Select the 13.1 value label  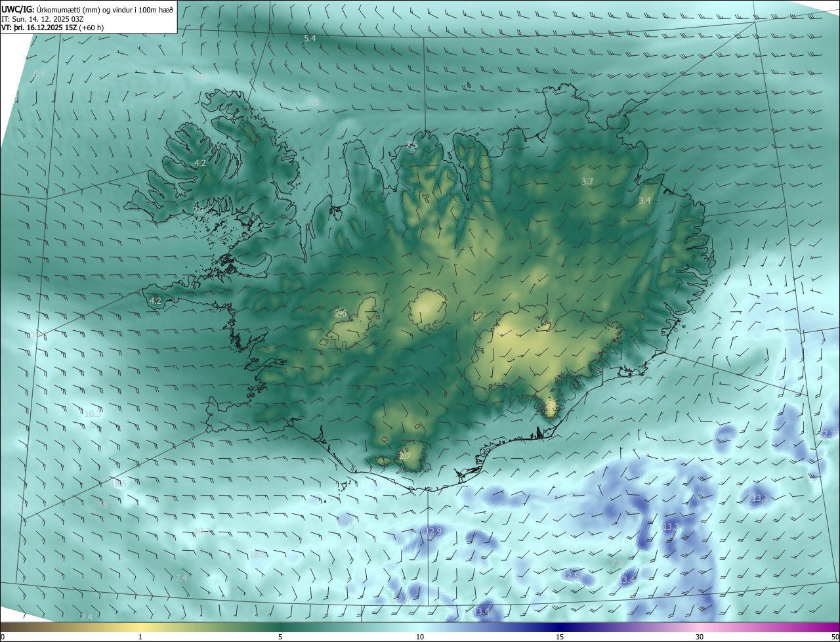click(759, 498)
